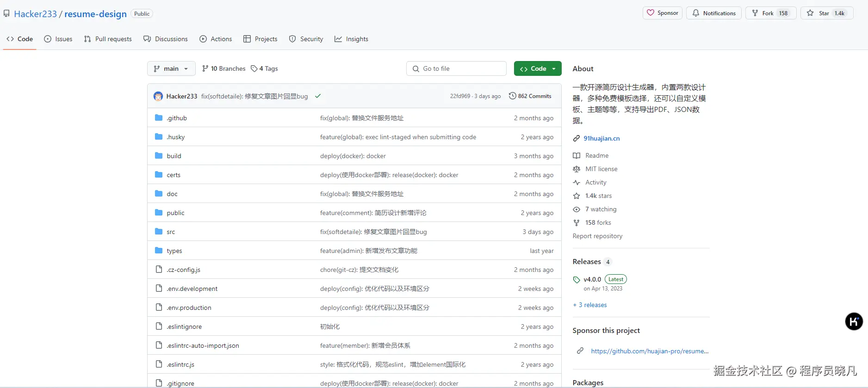Screen dimensions: 868x388
Task: Click the build folder icon
Action: (x=159, y=156)
